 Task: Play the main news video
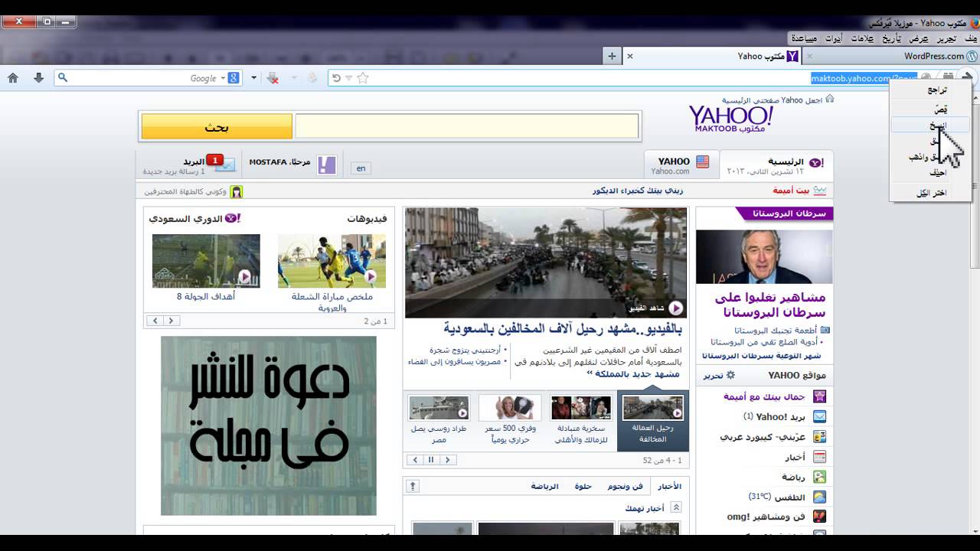click(676, 308)
